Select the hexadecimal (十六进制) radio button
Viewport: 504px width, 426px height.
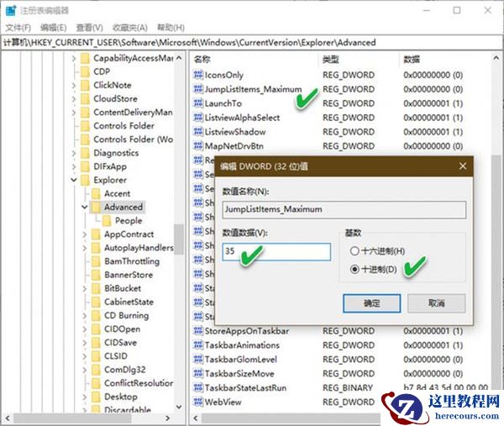[354, 251]
